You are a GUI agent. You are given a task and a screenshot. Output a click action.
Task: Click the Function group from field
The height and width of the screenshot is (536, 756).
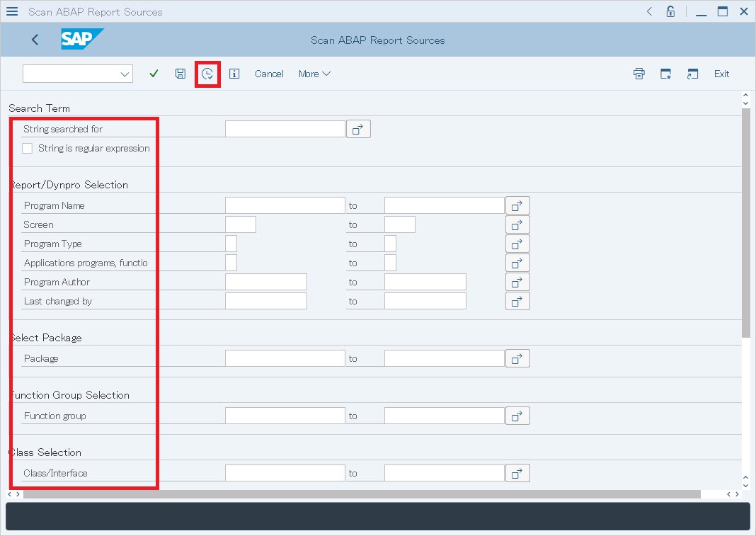click(x=285, y=416)
